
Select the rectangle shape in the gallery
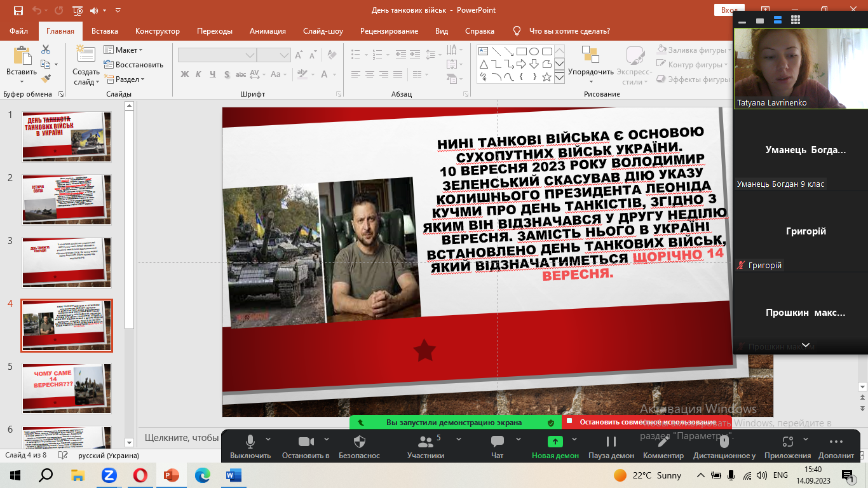(x=521, y=51)
